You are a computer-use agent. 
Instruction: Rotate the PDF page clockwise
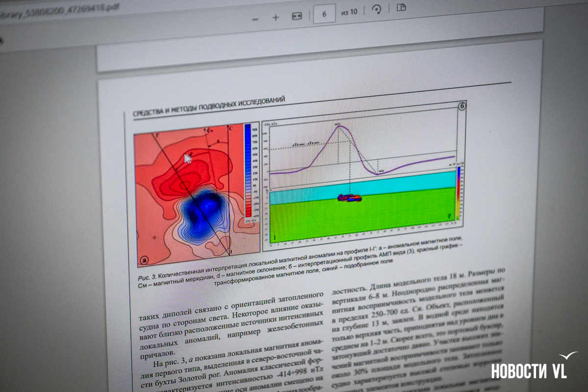(376, 10)
